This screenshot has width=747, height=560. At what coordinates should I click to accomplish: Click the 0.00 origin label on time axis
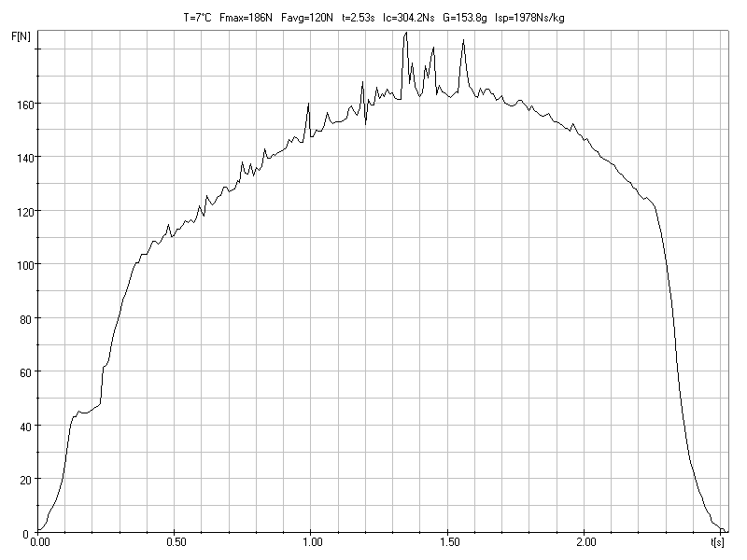pyautogui.click(x=40, y=541)
